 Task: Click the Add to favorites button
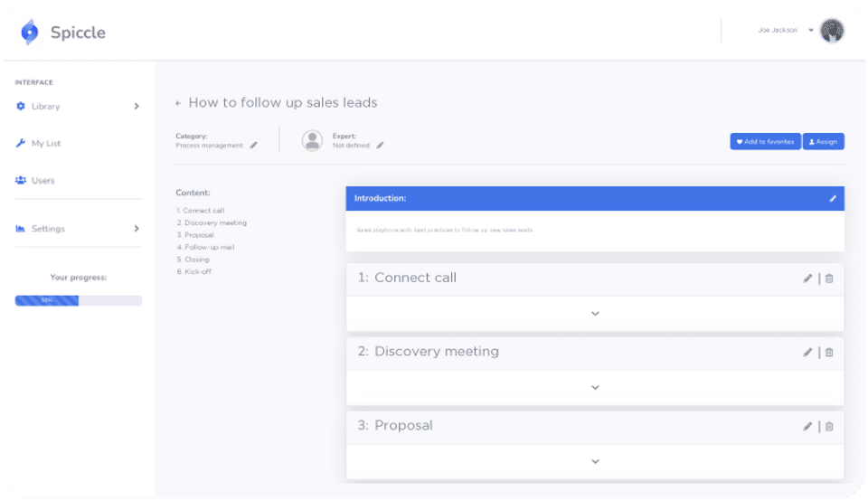tap(765, 142)
